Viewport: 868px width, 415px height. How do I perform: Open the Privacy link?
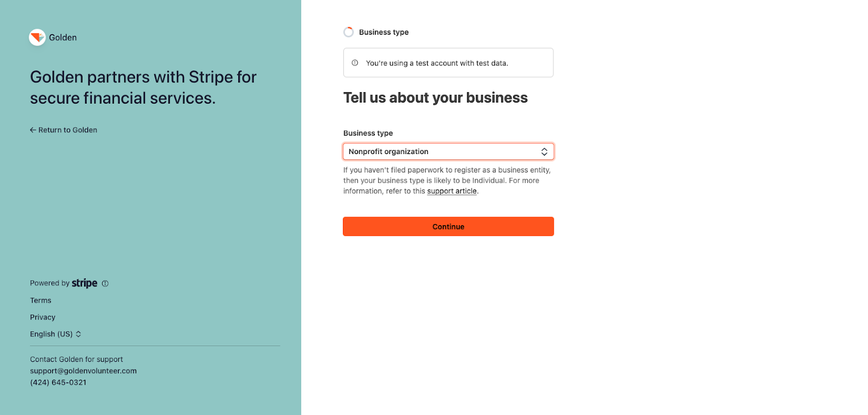coord(43,317)
